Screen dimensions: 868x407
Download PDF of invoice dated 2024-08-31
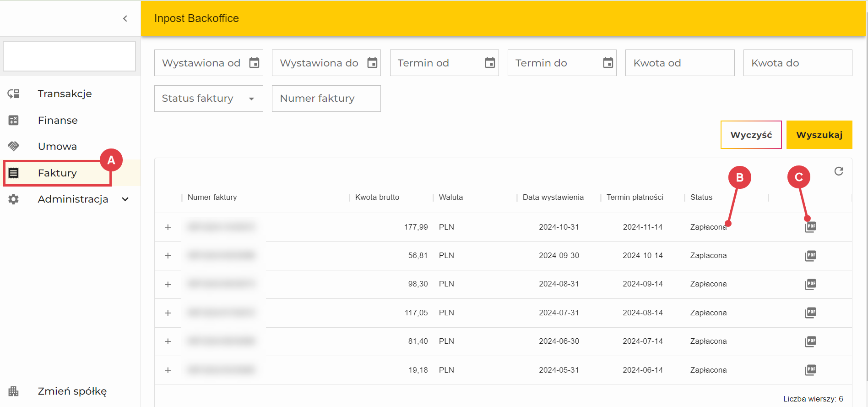point(810,284)
